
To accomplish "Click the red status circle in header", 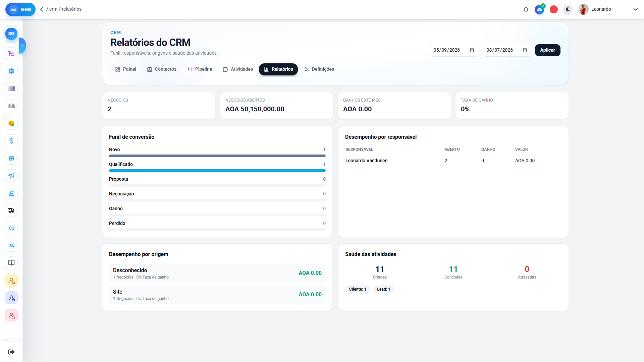I will (554, 9).
